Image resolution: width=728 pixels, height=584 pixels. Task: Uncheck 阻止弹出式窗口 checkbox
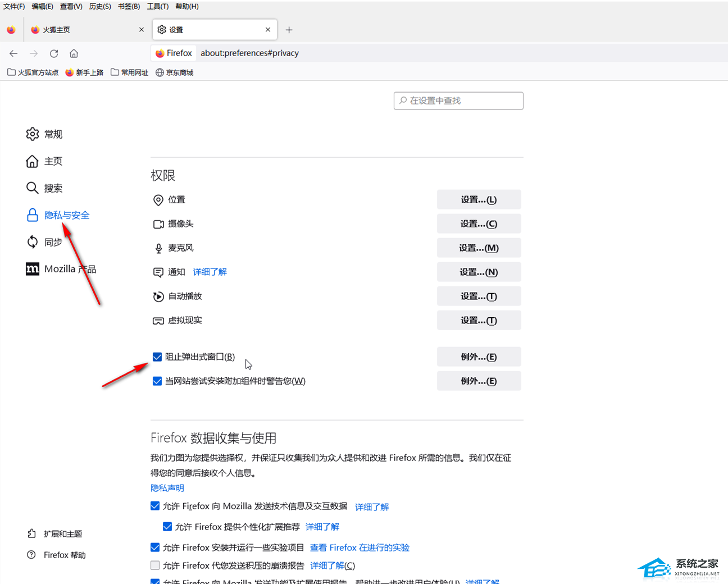pos(157,357)
